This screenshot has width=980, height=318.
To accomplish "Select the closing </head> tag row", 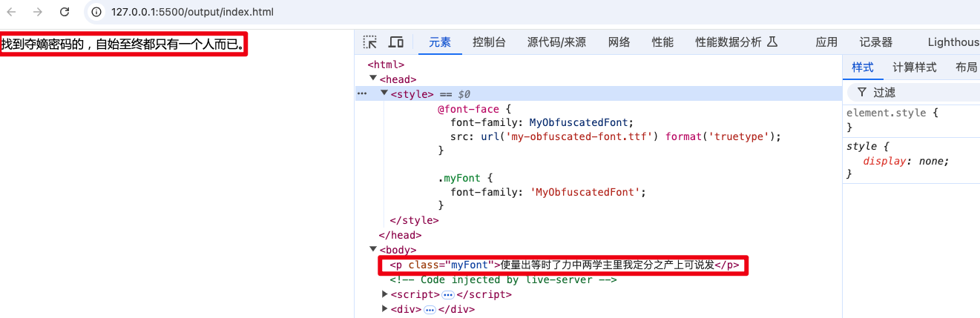I will click(x=400, y=235).
